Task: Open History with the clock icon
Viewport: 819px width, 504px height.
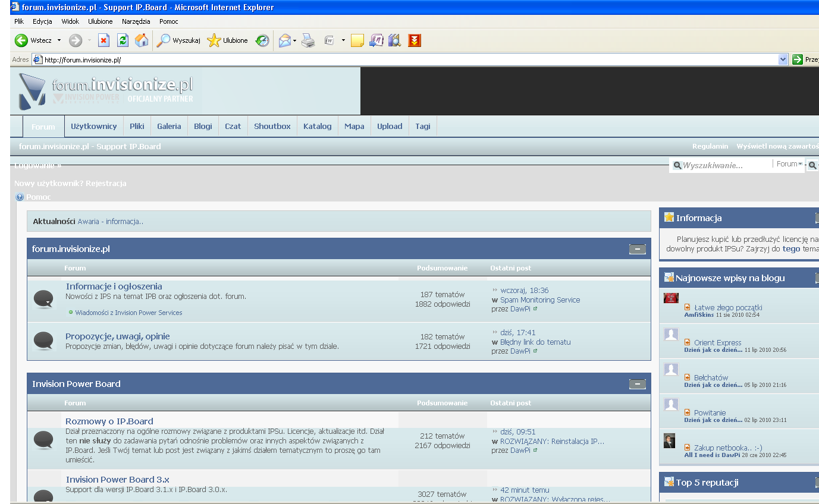Action: coord(262,40)
